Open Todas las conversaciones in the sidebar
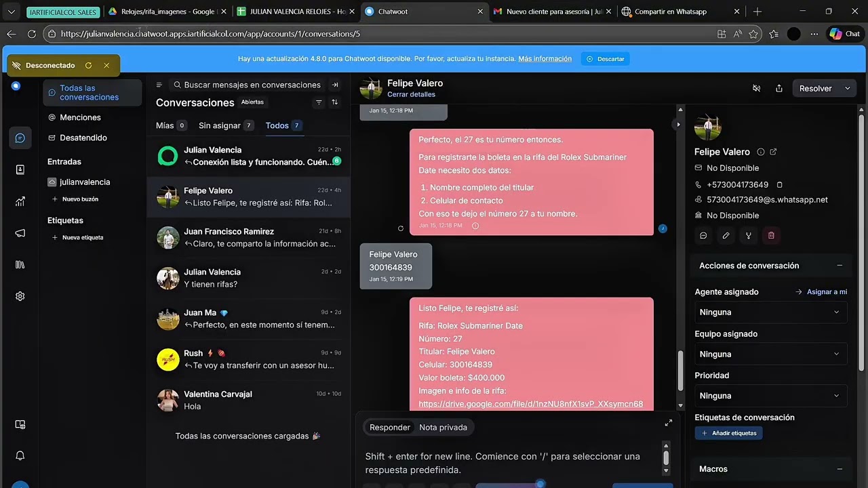The width and height of the screenshot is (868, 488). (92, 93)
